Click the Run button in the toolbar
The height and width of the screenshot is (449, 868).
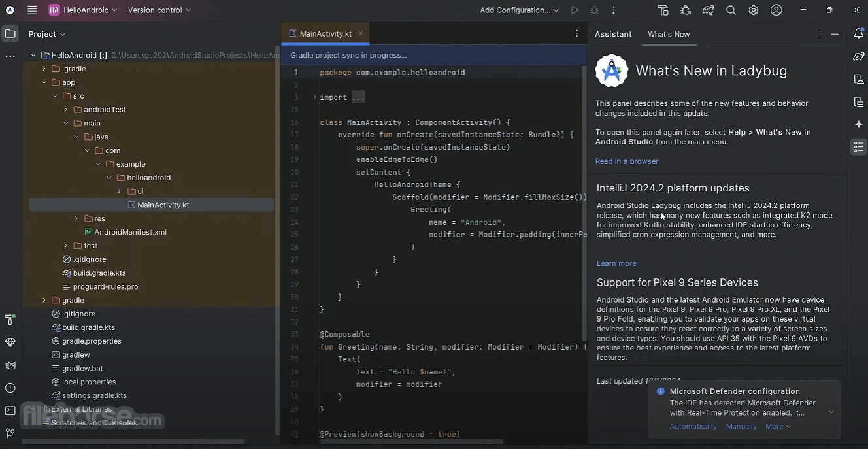(575, 10)
